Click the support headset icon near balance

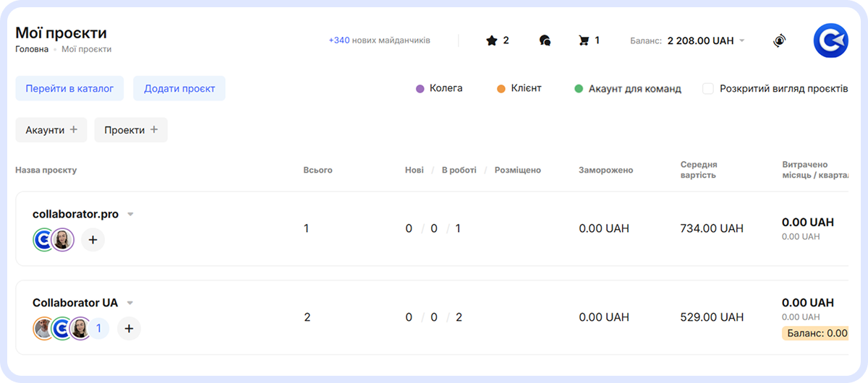[779, 40]
